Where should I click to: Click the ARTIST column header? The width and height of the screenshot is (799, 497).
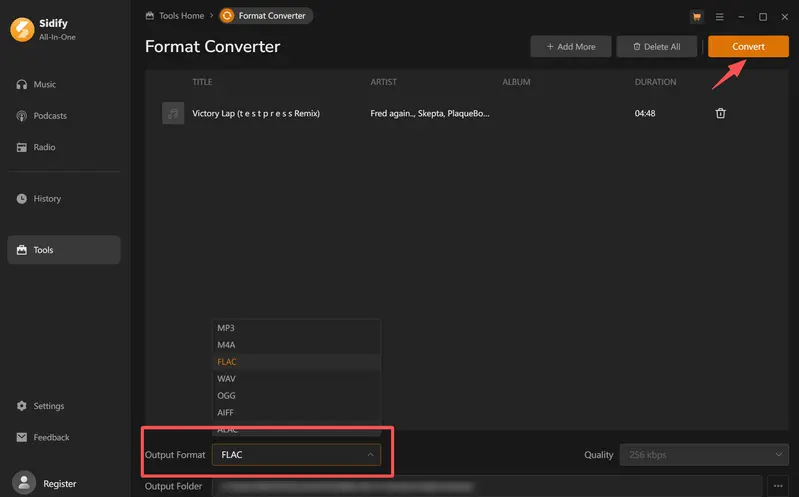point(383,82)
